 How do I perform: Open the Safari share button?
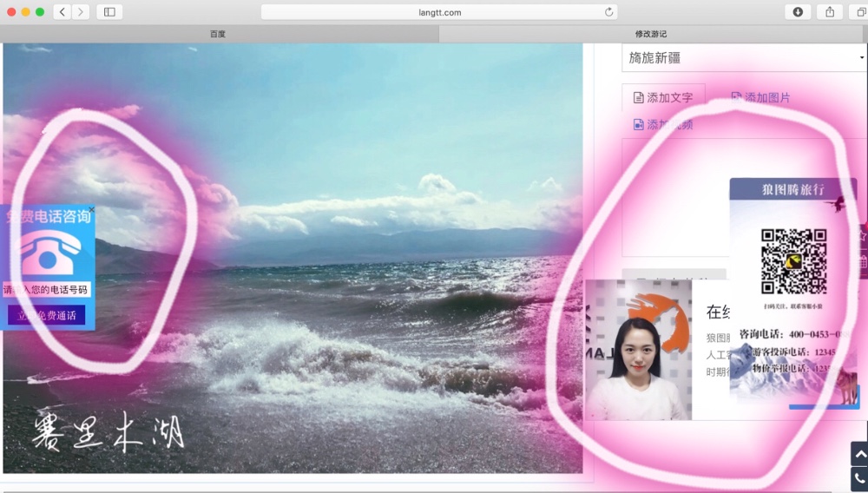tap(830, 11)
